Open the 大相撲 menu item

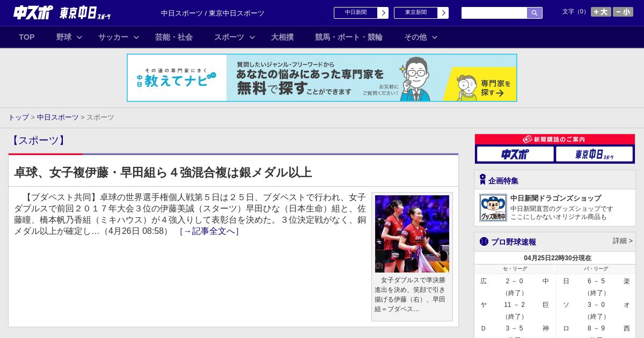tap(282, 37)
